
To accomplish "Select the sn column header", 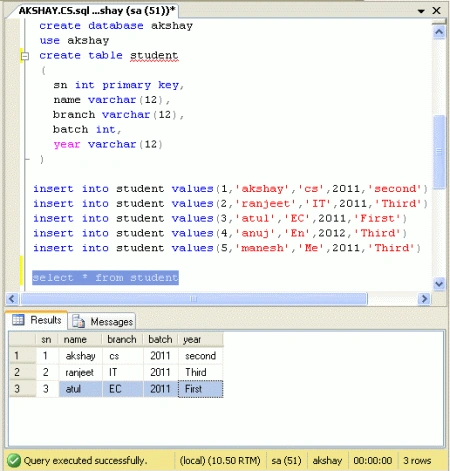I will pyautogui.click(x=47, y=340).
